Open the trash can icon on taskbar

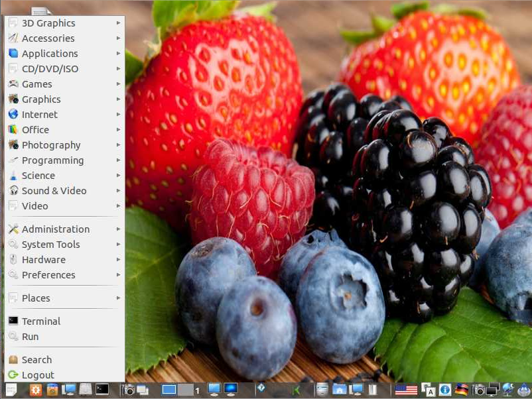coord(373,390)
